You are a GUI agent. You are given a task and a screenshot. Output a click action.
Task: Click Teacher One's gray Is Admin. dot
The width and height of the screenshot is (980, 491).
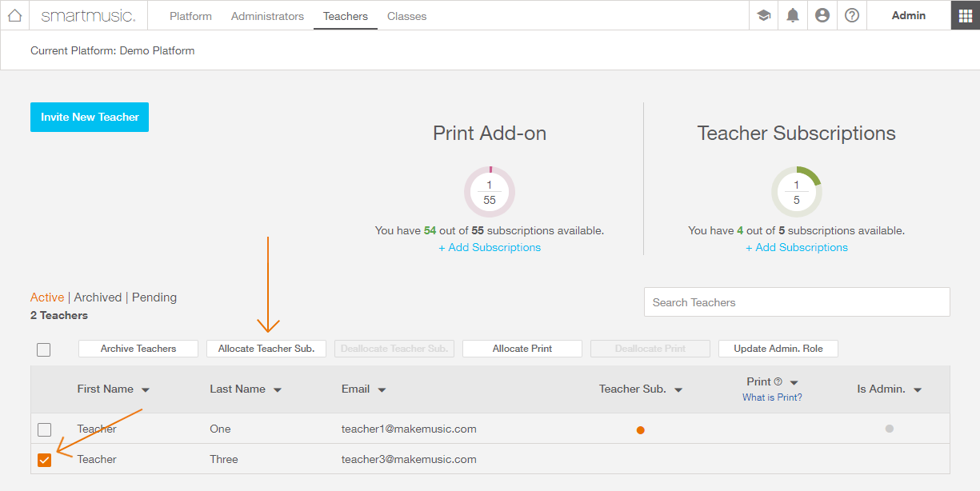coord(890,429)
